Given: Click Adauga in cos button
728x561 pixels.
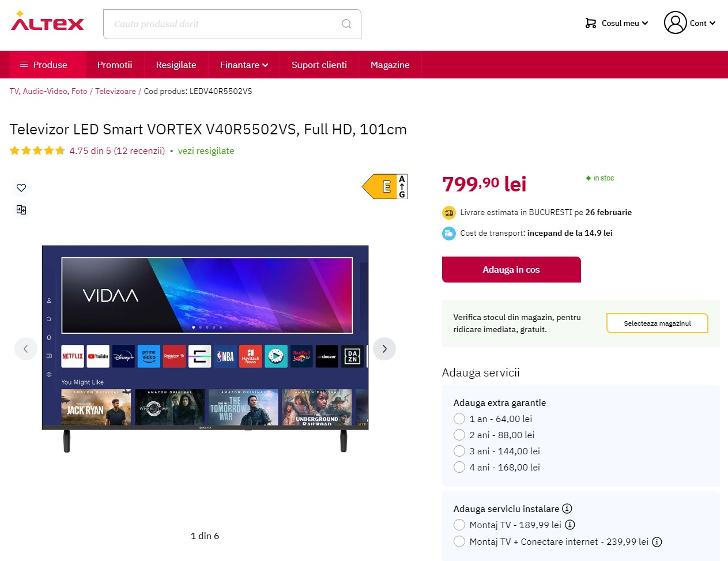Looking at the screenshot, I should pyautogui.click(x=511, y=269).
